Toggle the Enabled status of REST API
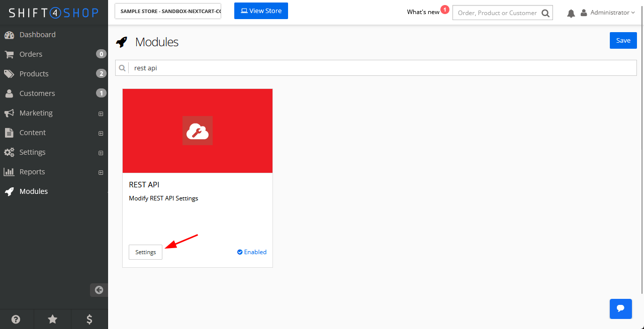This screenshot has width=644, height=329. [252, 252]
